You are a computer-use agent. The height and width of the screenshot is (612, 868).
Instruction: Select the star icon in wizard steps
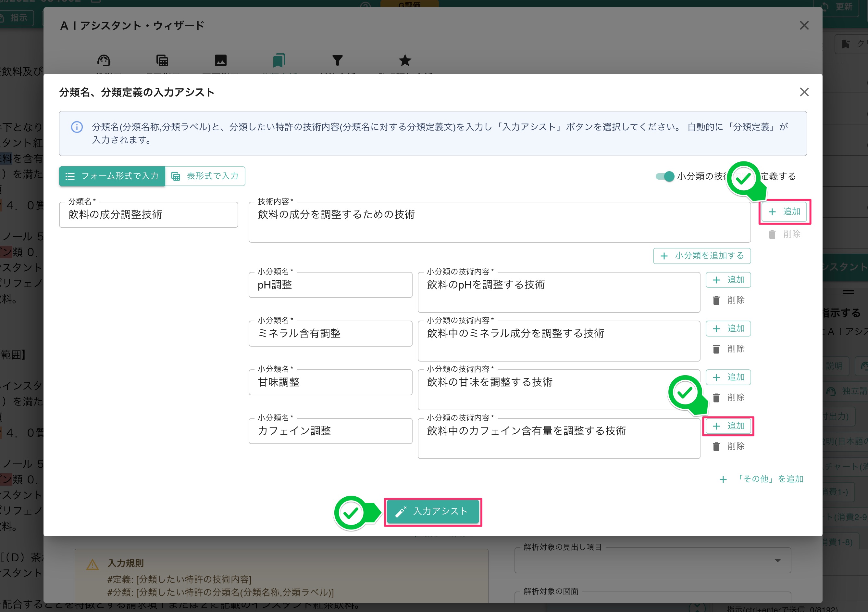tap(405, 60)
